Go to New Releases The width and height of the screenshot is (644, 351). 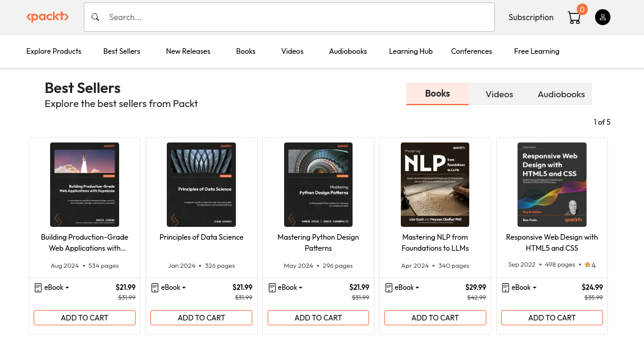188,51
